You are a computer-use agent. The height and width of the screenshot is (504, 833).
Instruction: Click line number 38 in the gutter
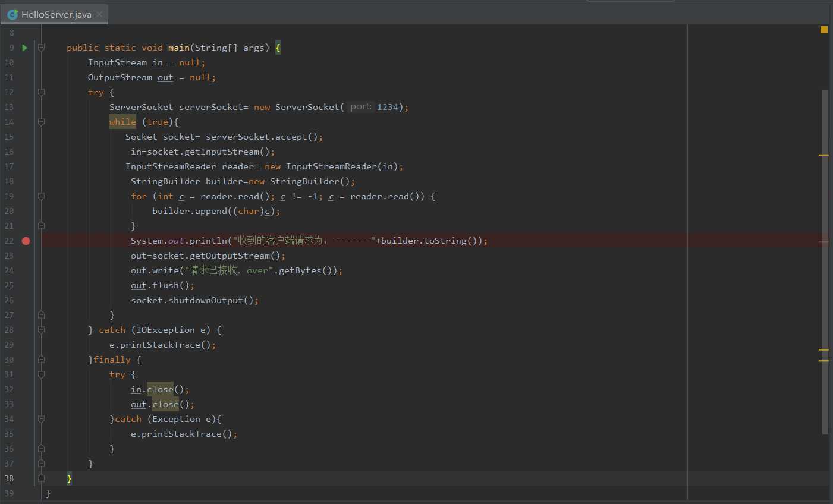click(9, 478)
